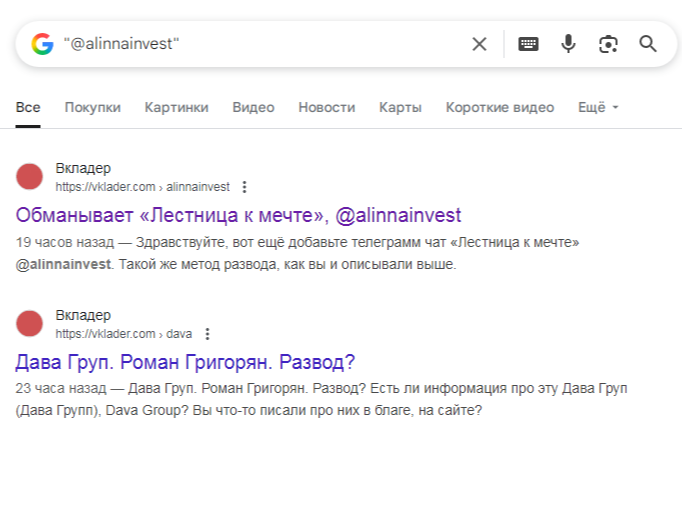Start voice search with microphone icon
Image resolution: width=682 pixels, height=517 pixels.
pos(568,44)
